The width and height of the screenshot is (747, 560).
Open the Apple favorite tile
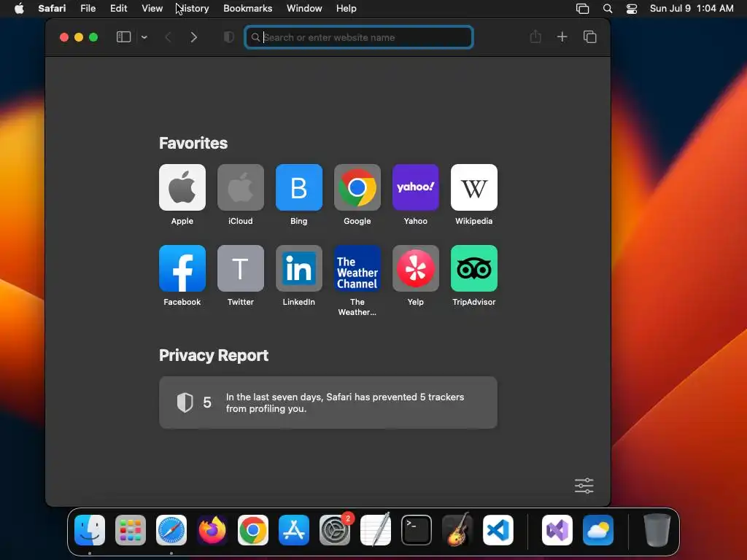coord(182,187)
